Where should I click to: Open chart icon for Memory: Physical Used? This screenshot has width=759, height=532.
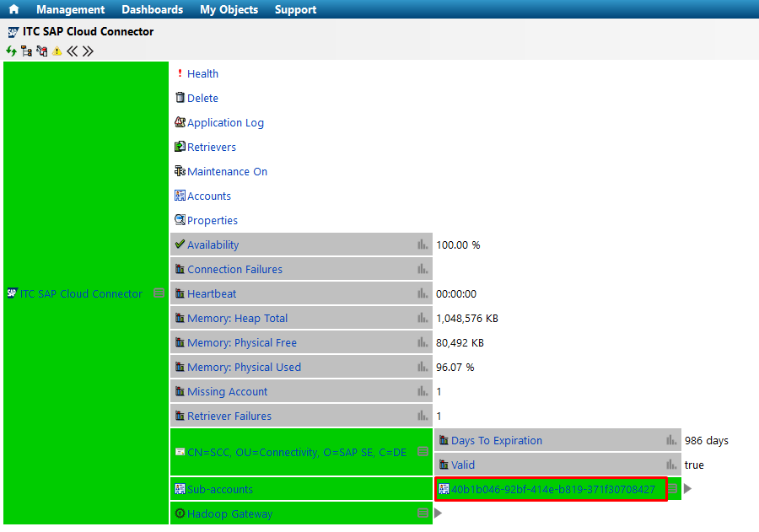(x=423, y=367)
